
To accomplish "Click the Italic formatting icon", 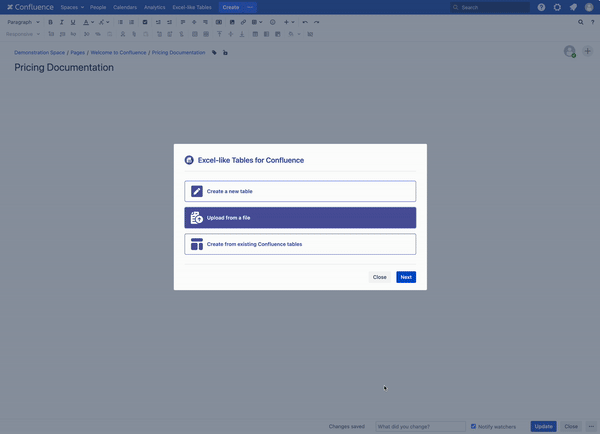I will click(61, 21).
